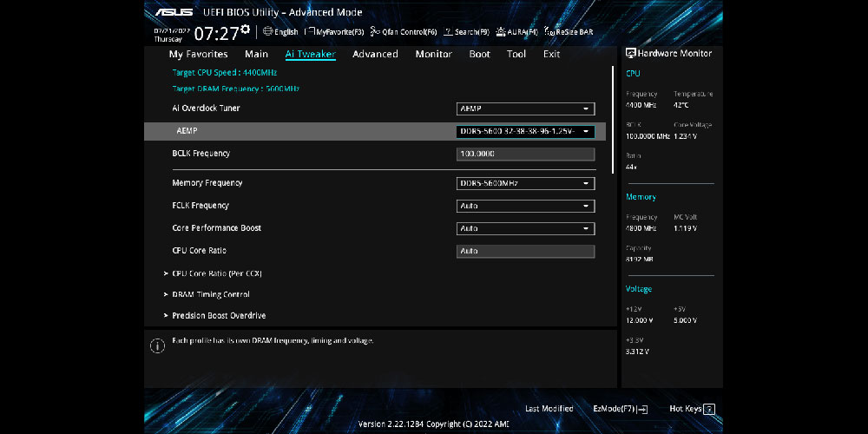868x434 pixels.
Task: Open Core Performance Boost dropdown
Action: click(525, 228)
